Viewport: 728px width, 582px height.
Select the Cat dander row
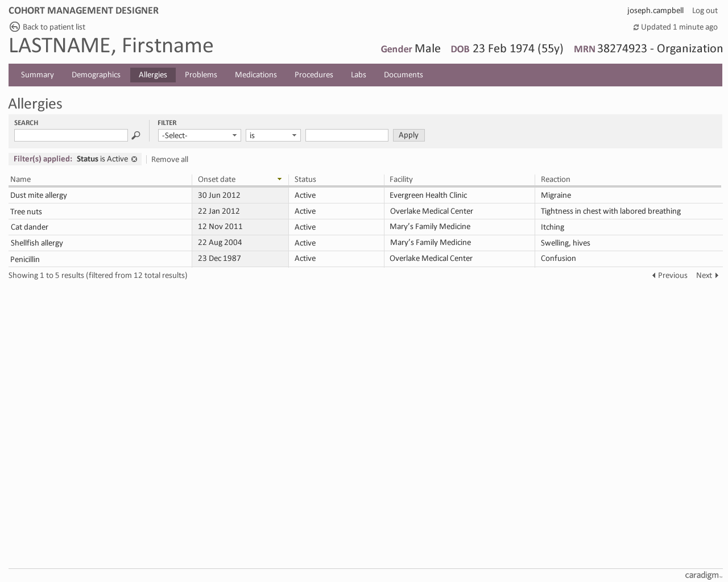[365, 227]
